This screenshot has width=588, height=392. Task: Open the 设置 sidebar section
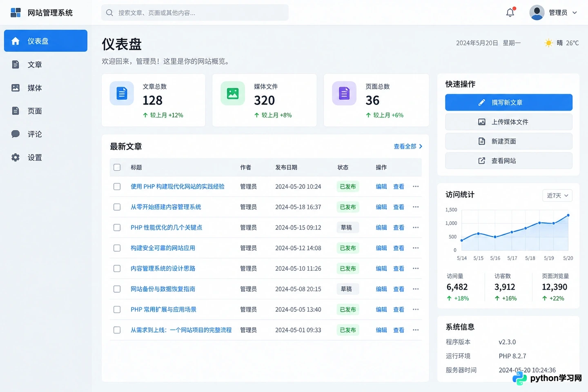tap(46, 158)
